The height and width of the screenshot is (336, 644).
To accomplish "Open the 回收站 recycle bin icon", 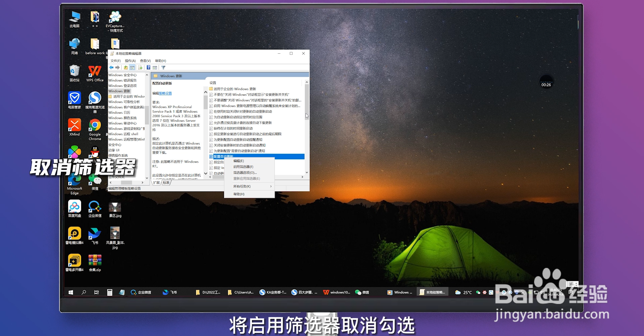I will coord(74,73).
